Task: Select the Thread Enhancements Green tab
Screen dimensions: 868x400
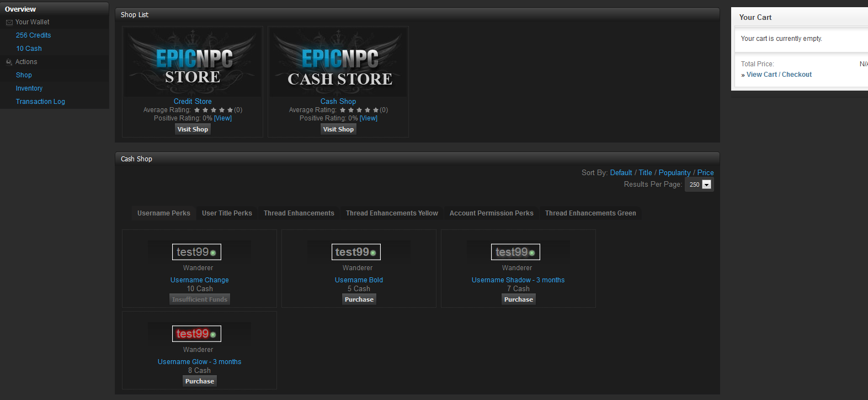Action: [590, 213]
